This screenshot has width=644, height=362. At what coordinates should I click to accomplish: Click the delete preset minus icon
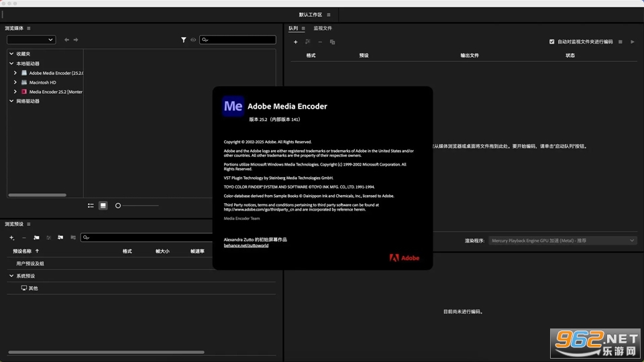click(24, 237)
